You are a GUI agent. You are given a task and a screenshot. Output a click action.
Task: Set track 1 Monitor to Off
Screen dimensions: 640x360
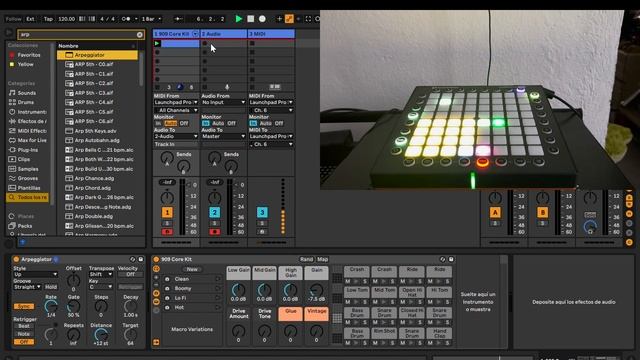coord(184,123)
